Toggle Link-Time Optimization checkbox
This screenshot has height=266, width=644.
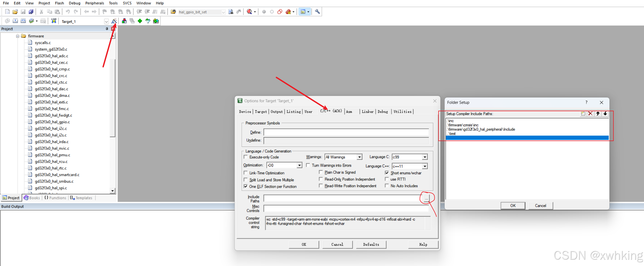coord(246,173)
